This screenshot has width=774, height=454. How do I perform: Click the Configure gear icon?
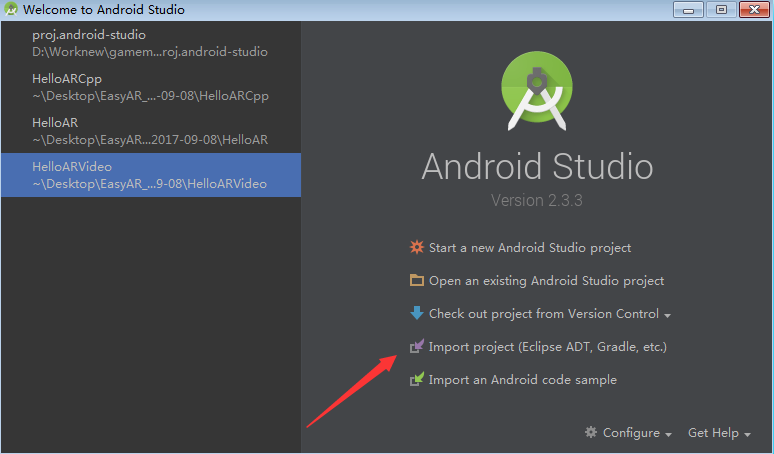[x=590, y=432]
